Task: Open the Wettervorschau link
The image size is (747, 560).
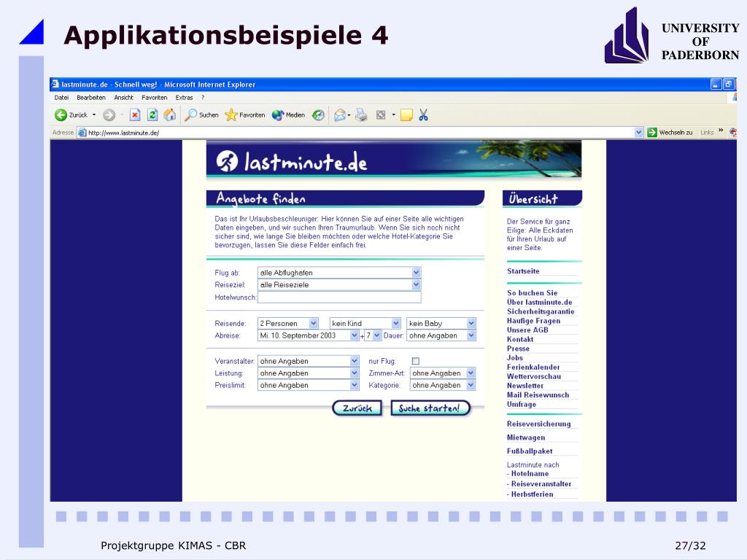Action: (x=534, y=376)
